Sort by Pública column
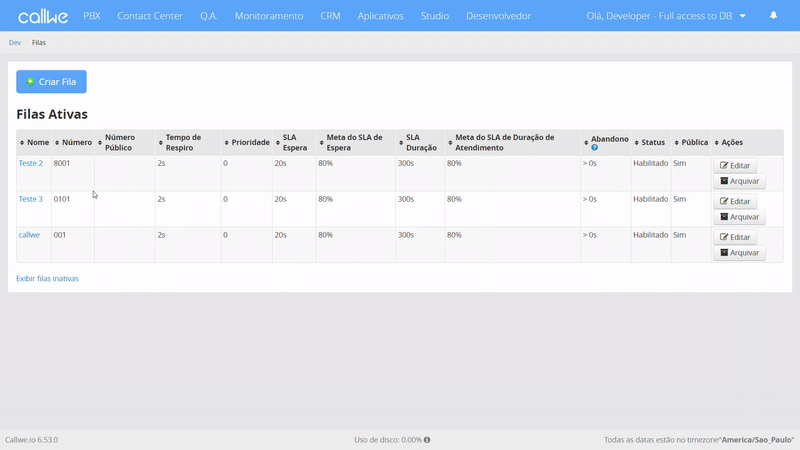 click(x=691, y=142)
